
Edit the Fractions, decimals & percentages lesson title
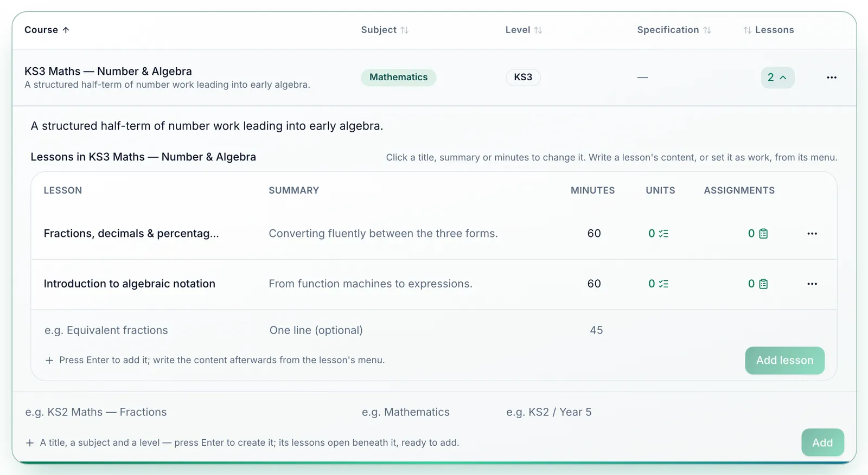(x=131, y=234)
